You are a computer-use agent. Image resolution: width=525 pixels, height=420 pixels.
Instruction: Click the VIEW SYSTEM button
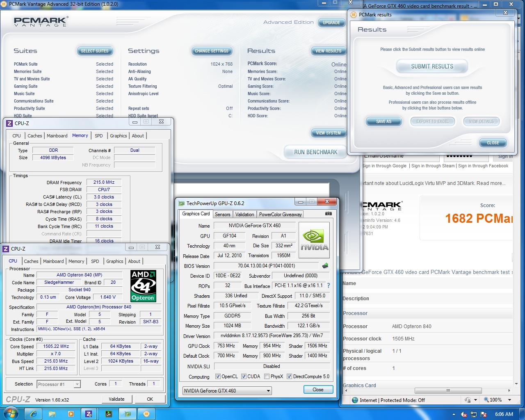click(328, 133)
